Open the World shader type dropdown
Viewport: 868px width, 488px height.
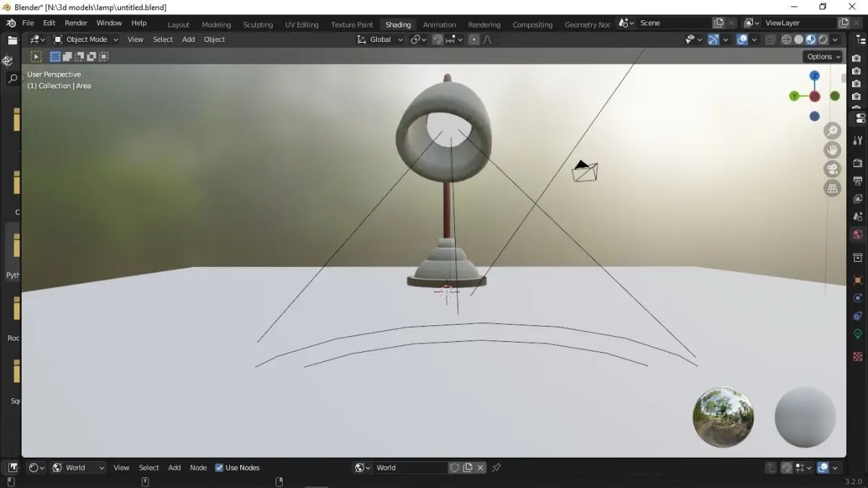(77, 468)
